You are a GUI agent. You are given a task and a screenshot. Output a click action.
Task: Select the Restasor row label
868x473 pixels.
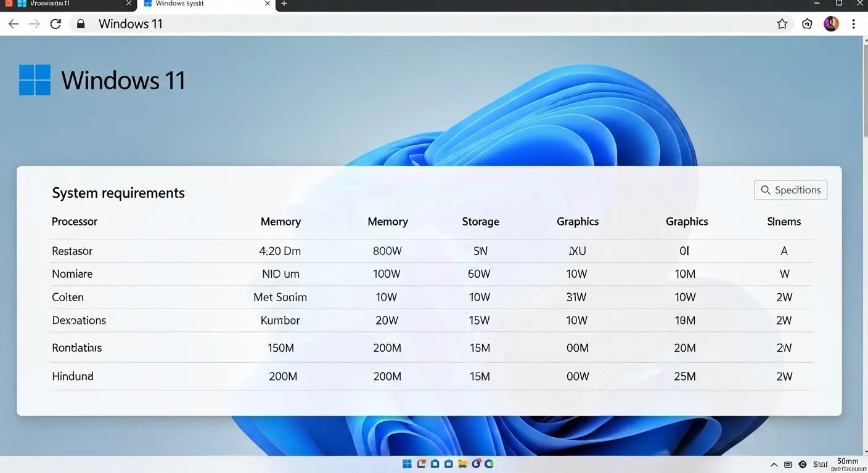tap(72, 251)
